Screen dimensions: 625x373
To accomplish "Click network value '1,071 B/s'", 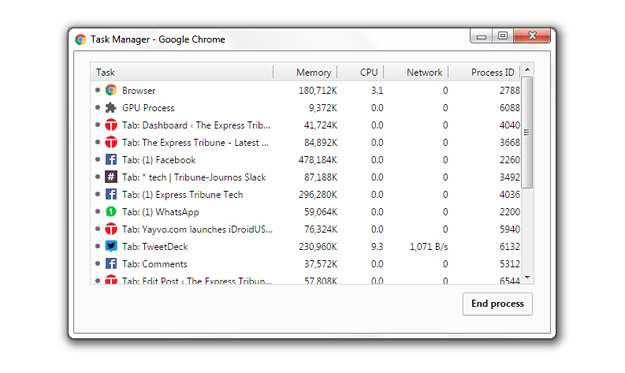I will [429, 247].
